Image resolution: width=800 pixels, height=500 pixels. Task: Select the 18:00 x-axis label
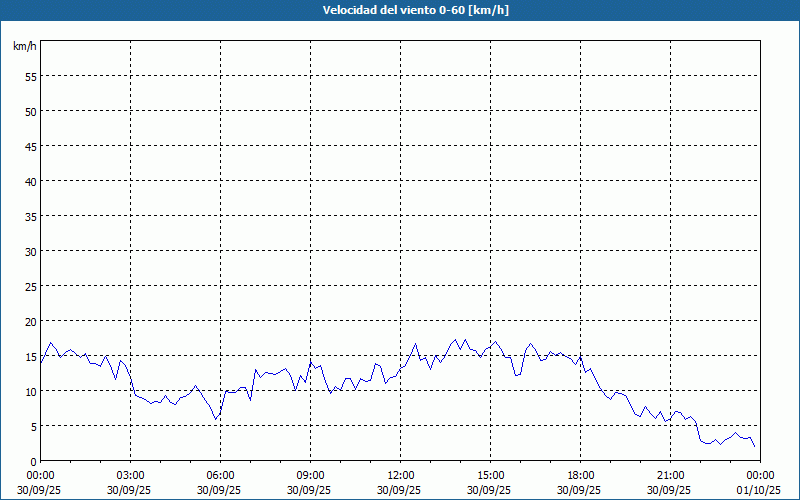pyautogui.click(x=581, y=475)
